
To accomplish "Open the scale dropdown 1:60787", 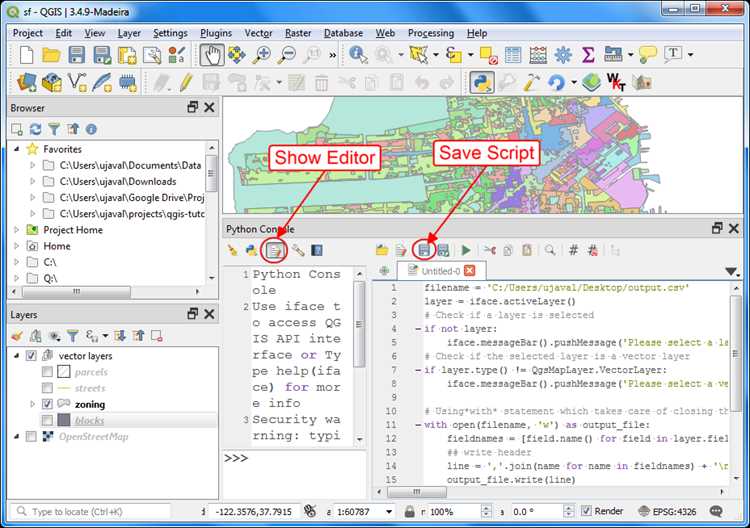I will pyautogui.click(x=389, y=511).
